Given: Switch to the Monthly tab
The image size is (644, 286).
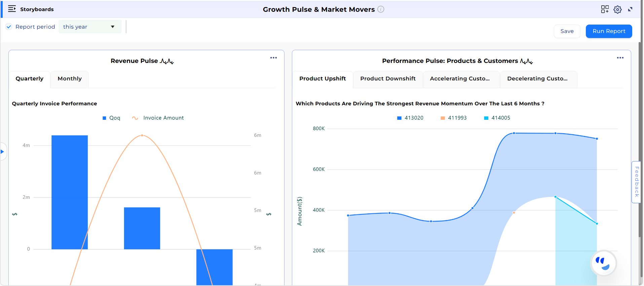Looking at the screenshot, I should [70, 79].
